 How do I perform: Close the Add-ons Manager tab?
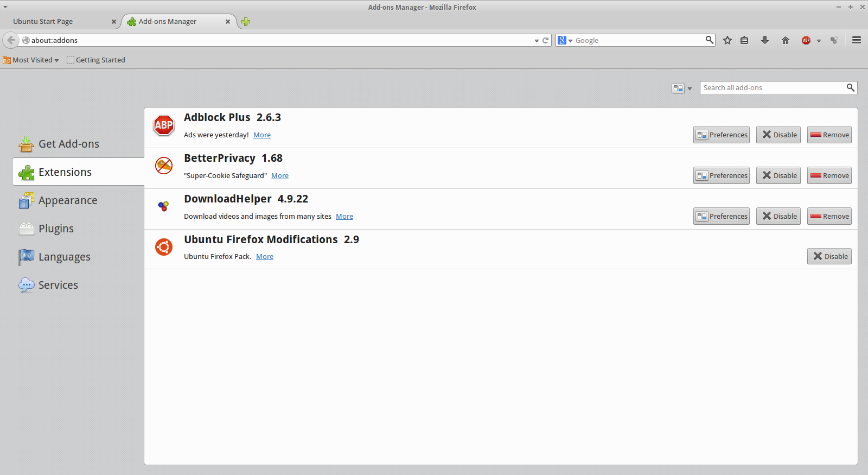(228, 22)
